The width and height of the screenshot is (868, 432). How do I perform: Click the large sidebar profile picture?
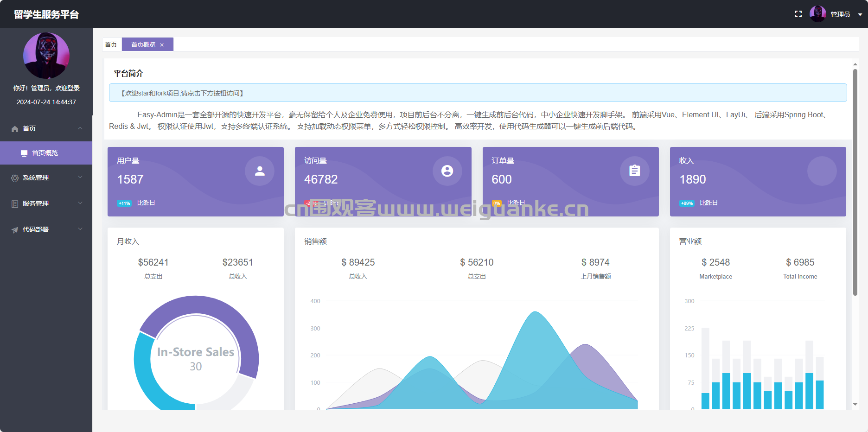pos(46,56)
